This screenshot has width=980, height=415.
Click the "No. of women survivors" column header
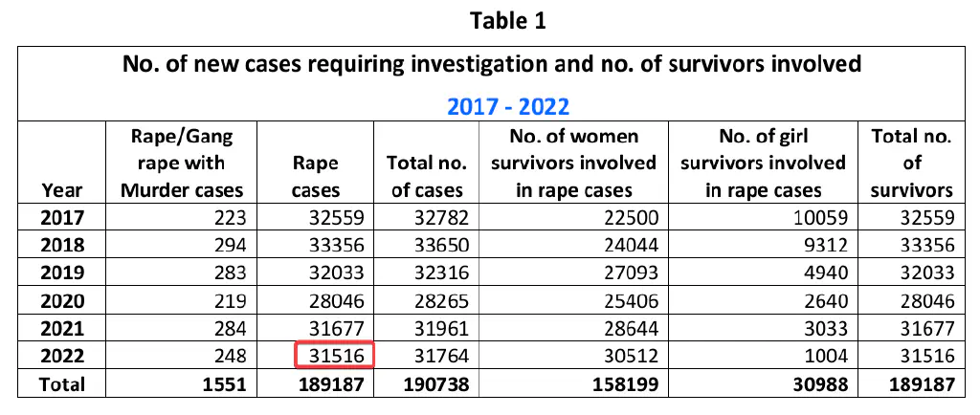[x=573, y=163]
